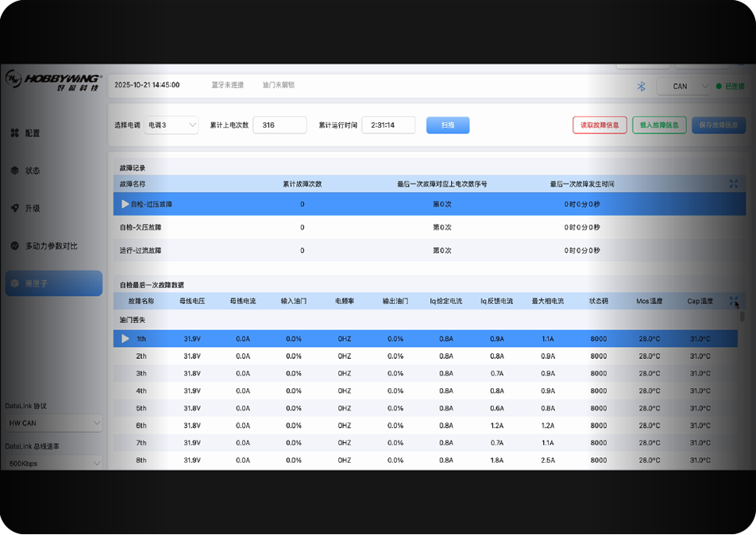Click the play icon on the 自检-过压故障 row

tap(125, 204)
